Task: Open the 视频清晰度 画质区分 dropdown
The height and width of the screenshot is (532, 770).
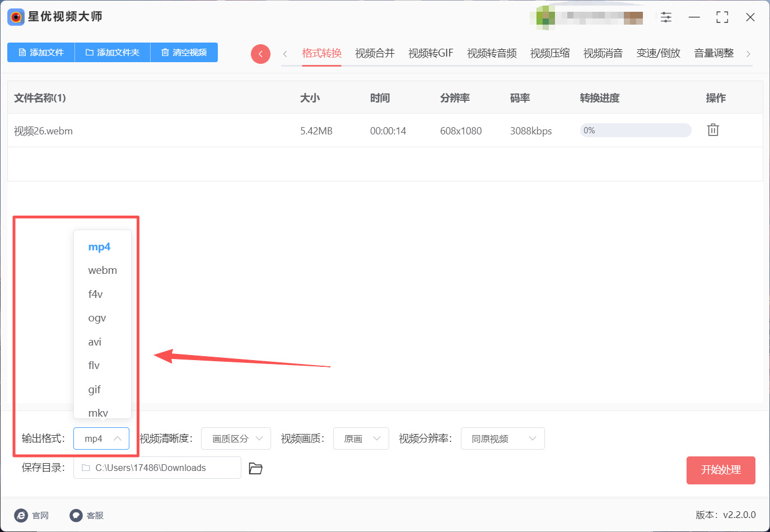Action: pyautogui.click(x=236, y=438)
